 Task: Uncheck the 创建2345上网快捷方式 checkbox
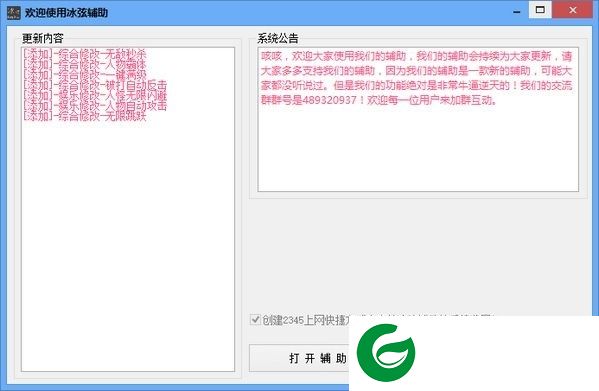tap(255, 319)
